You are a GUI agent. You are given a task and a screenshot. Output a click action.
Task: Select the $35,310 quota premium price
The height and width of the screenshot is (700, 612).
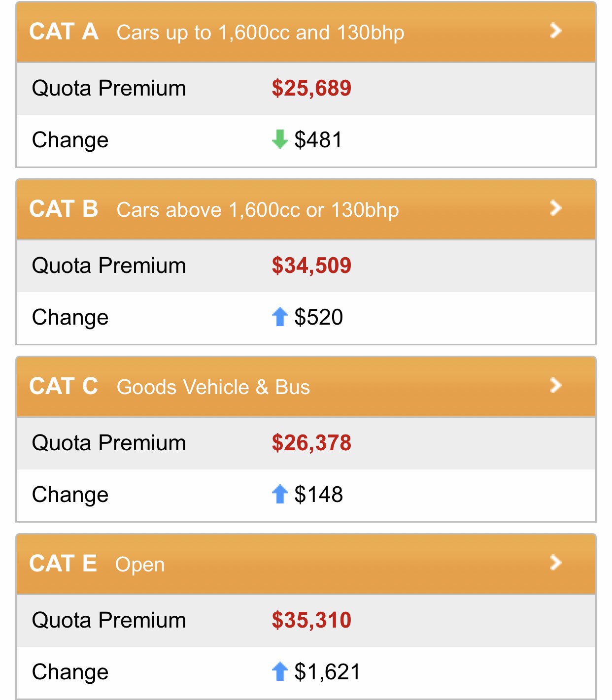point(311,620)
